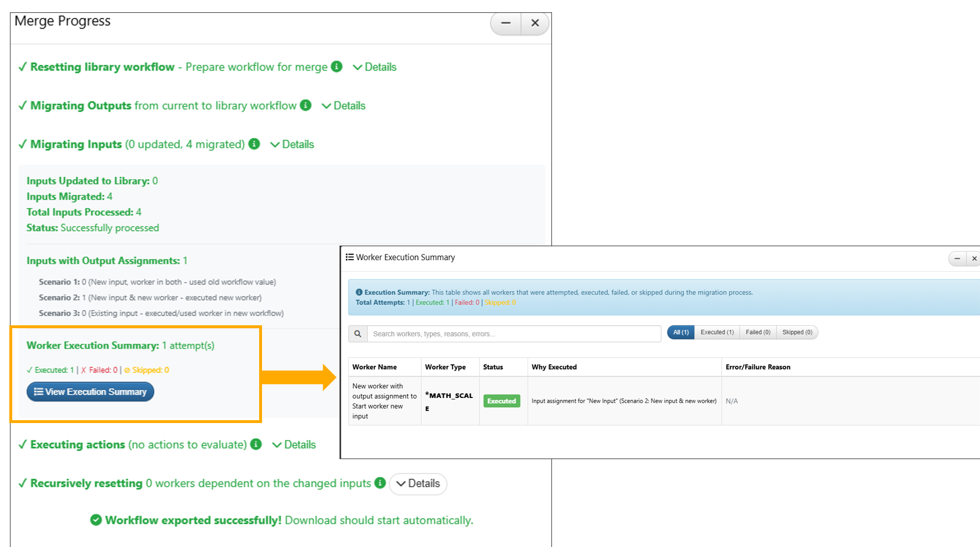Expand Details for Executing actions
The height and width of the screenshot is (547, 980).
point(294,445)
